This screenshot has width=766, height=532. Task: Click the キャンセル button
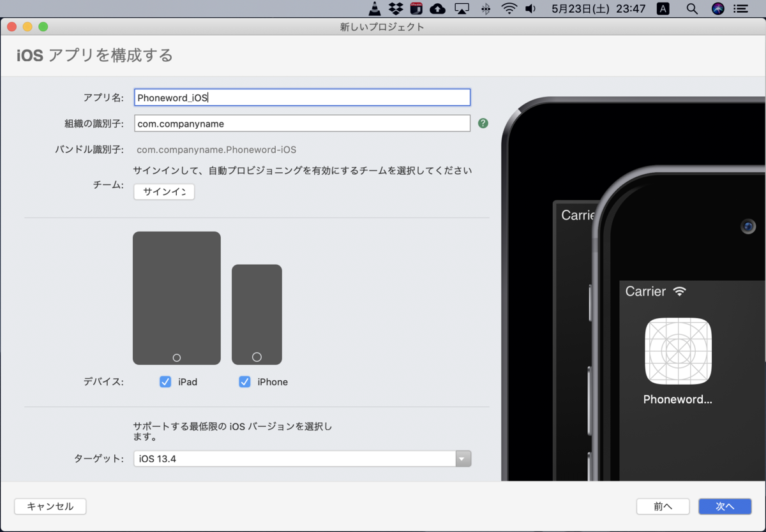[50, 506]
